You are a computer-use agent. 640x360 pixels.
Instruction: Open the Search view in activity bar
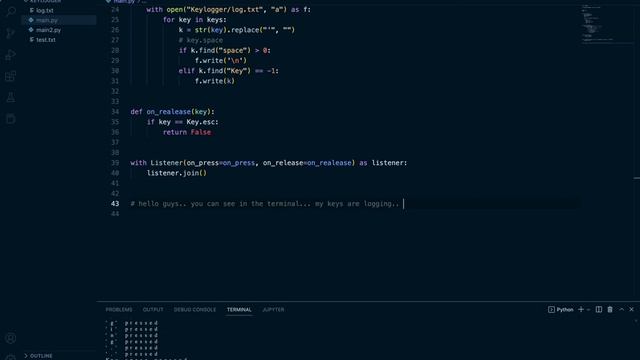click(x=11, y=11)
